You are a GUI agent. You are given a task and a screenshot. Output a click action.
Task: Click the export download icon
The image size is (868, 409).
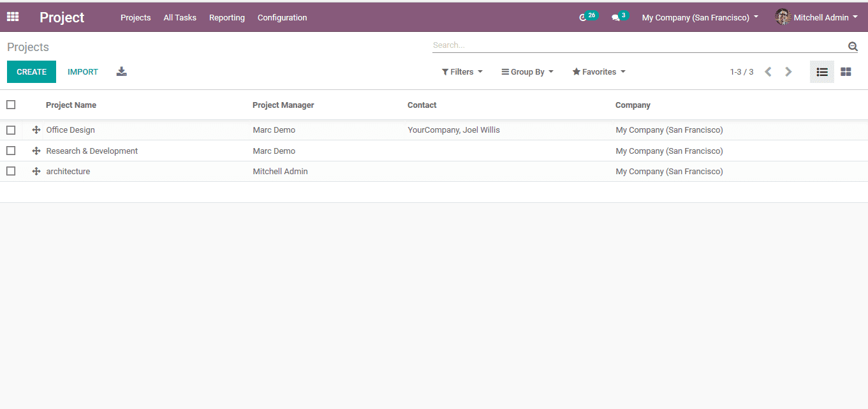(122, 71)
